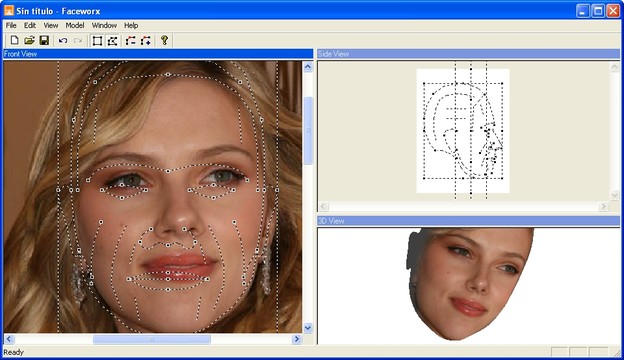Choose the remove point tool
The height and width of the screenshot is (360, 624).
[131, 41]
